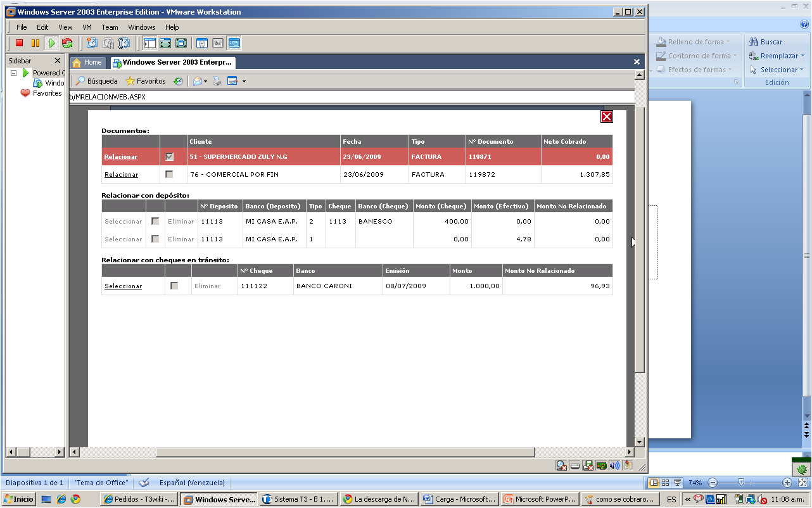Screen dimensions: 812x508
Task: Click the VMware CD-ROM device status icon
Action: coord(561,466)
